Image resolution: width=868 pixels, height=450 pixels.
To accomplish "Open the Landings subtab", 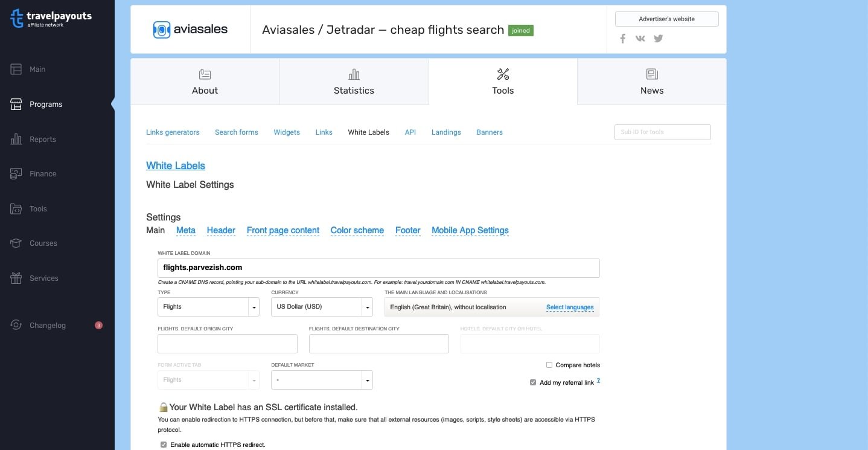I will coord(446,132).
